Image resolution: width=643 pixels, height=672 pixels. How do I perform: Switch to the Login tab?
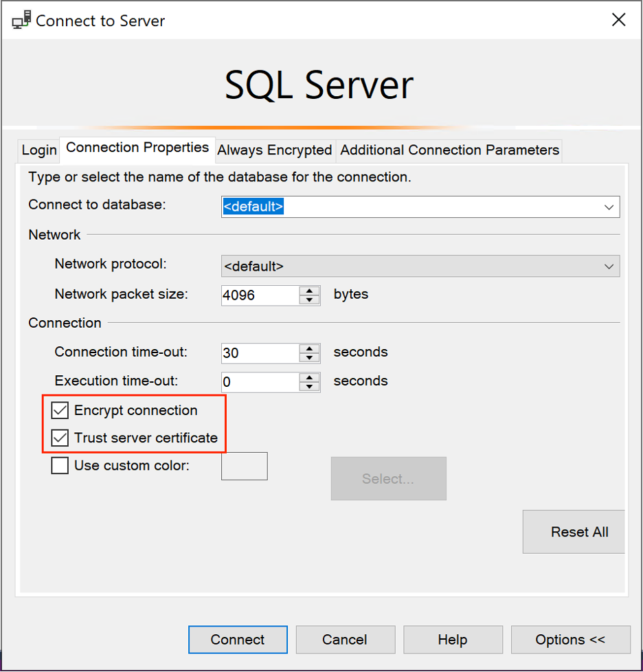tap(39, 150)
